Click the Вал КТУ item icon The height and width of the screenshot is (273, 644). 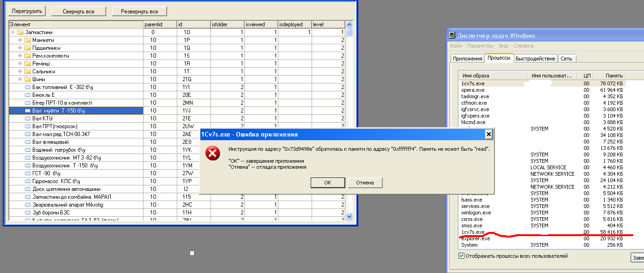[28, 119]
